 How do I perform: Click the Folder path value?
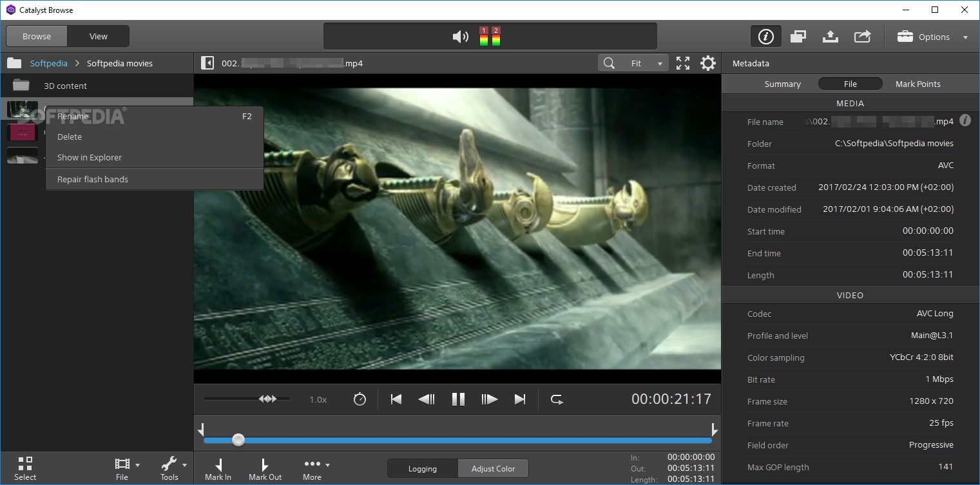[x=894, y=144]
